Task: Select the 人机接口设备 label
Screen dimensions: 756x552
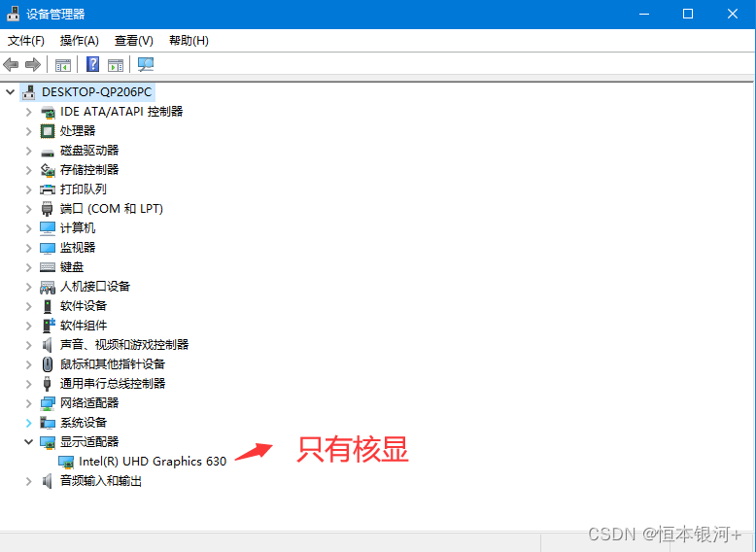Action: click(x=95, y=287)
